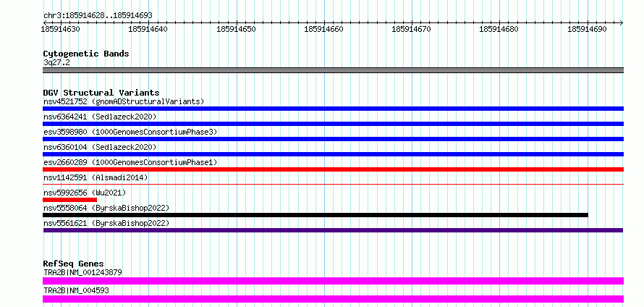Select the blue bar under nsv4521752

pos(333,109)
